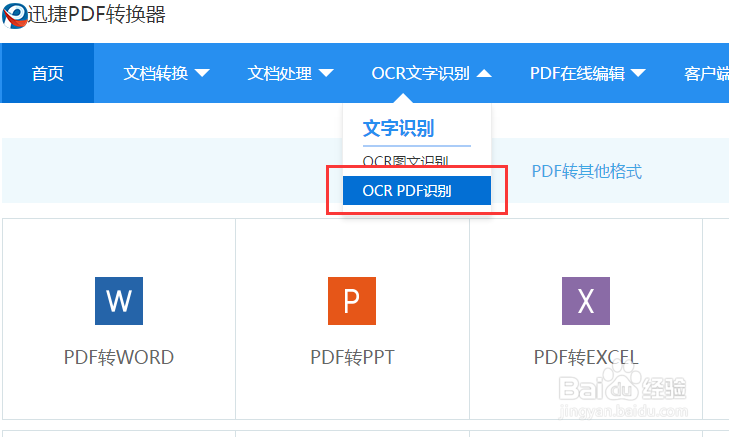Screen dimensions: 729x437
Task: Click the 迅捷PDF转换器 title text
Action: (x=97, y=14)
